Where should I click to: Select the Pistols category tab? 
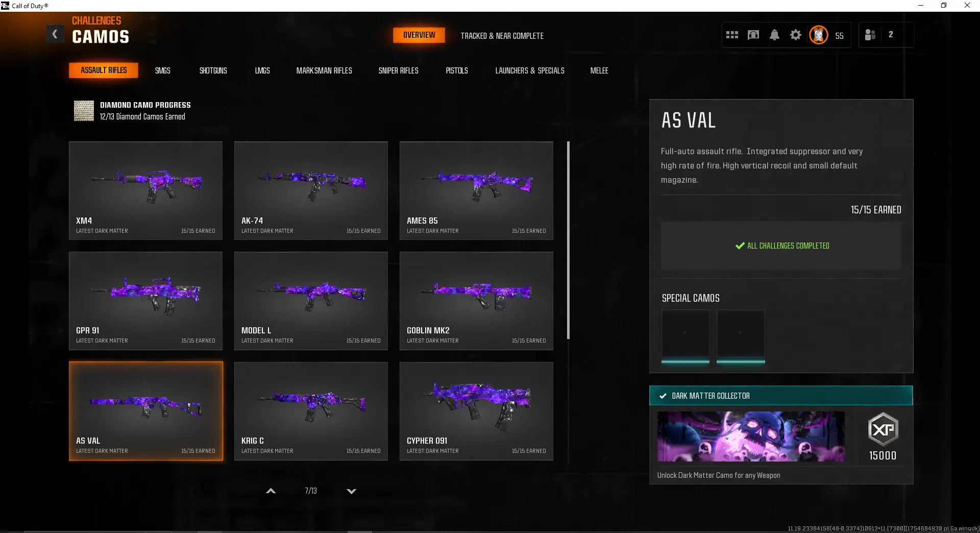coord(457,70)
